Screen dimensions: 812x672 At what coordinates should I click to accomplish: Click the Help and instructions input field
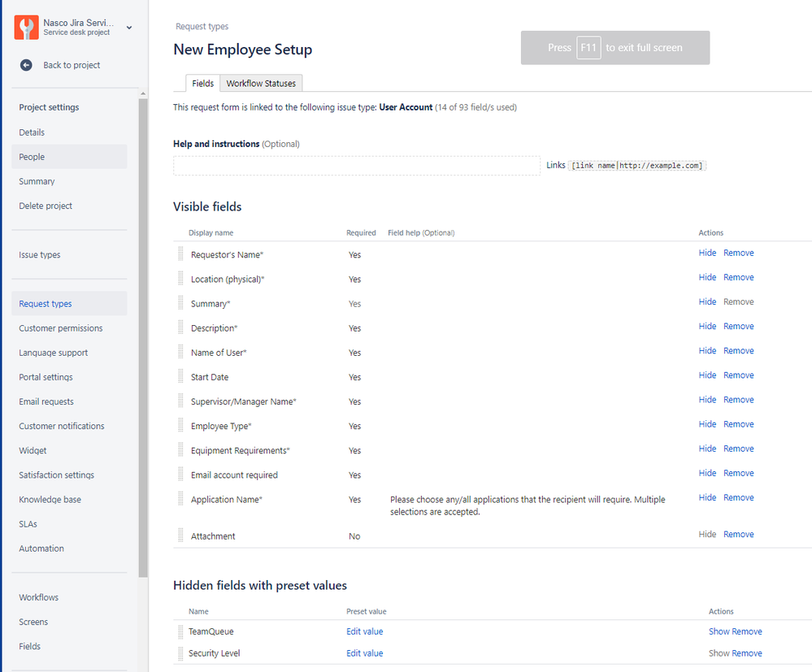[356, 165]
